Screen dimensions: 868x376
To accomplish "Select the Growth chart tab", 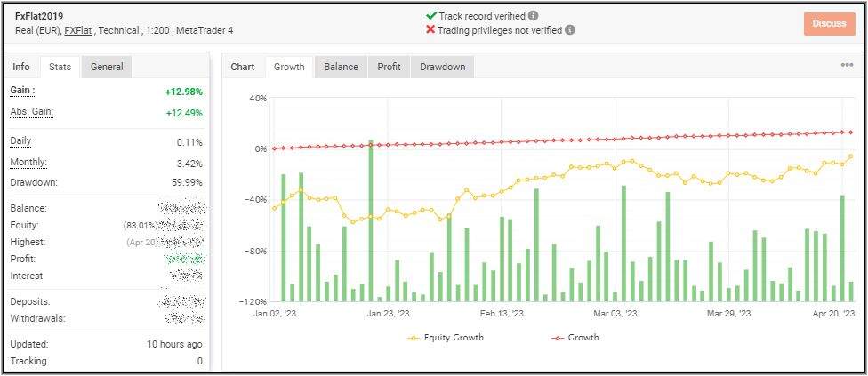I will 289,67.
